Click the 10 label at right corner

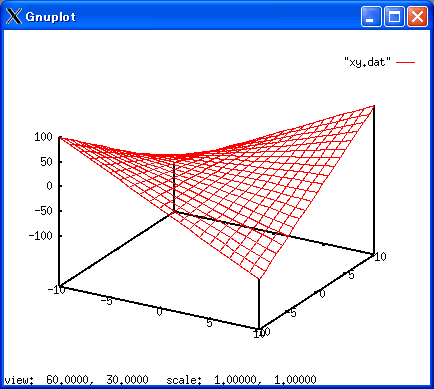coord(380,256)
